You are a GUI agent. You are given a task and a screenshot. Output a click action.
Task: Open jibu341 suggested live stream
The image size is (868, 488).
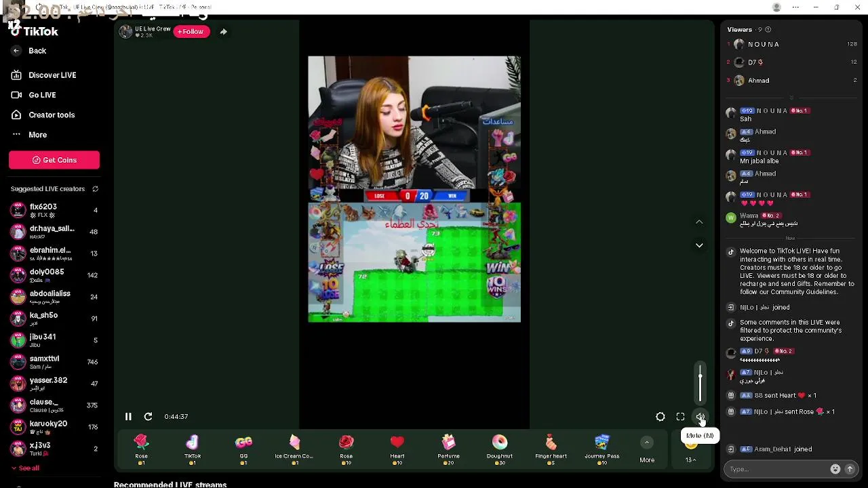pyautogui.click(x=54, y=340)
